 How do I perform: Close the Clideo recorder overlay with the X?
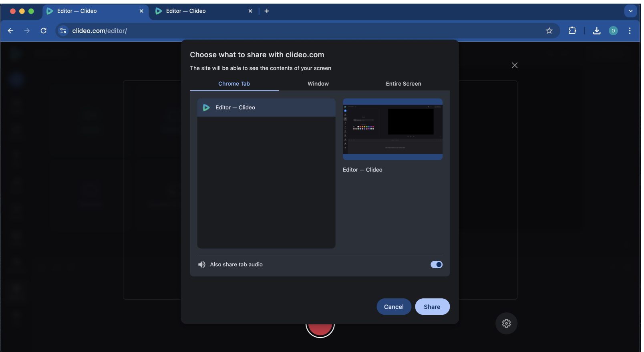515,65
